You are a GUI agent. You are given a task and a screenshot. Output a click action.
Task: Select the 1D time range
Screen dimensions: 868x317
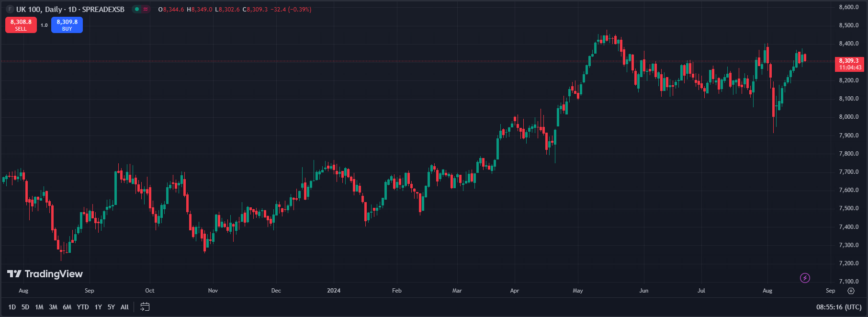pos(12,307)
